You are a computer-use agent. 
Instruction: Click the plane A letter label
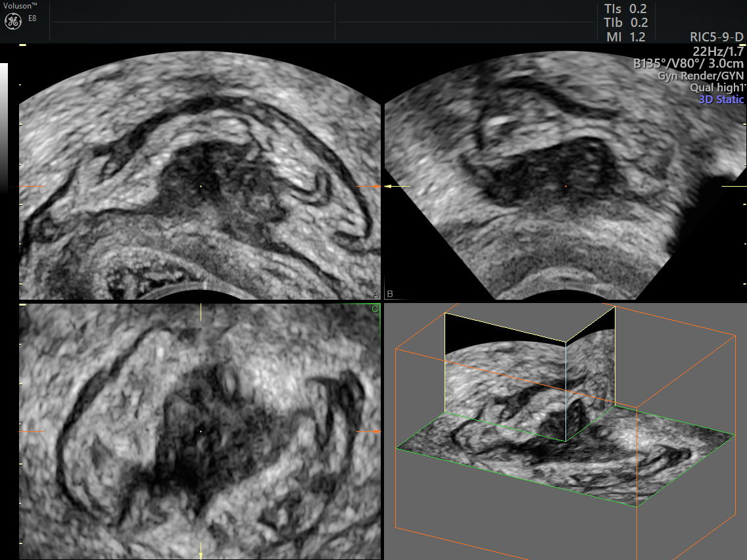[x=375, y=294]
